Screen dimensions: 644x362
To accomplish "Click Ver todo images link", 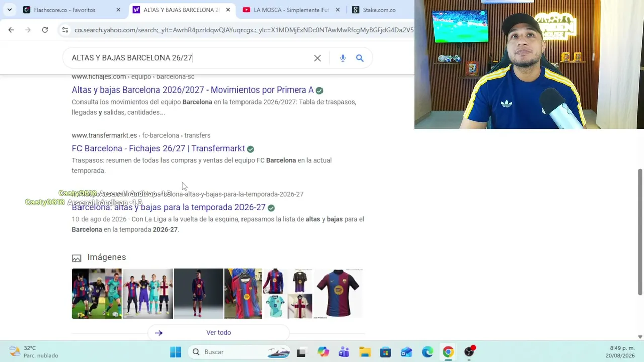I will (x=219, y=333).
